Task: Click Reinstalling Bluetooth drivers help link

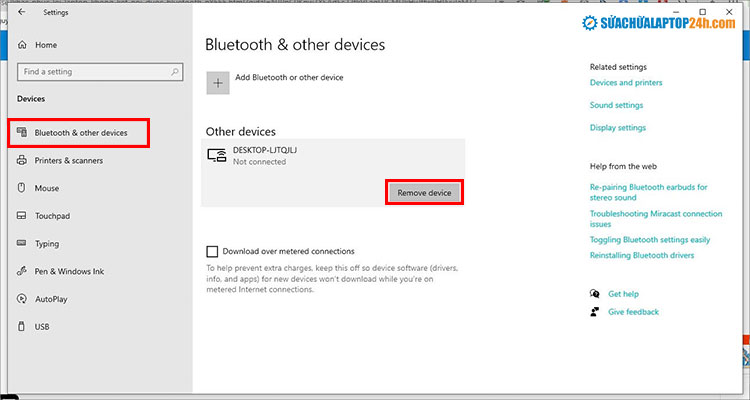Action: pyautogui.click(x=640, y=257)
